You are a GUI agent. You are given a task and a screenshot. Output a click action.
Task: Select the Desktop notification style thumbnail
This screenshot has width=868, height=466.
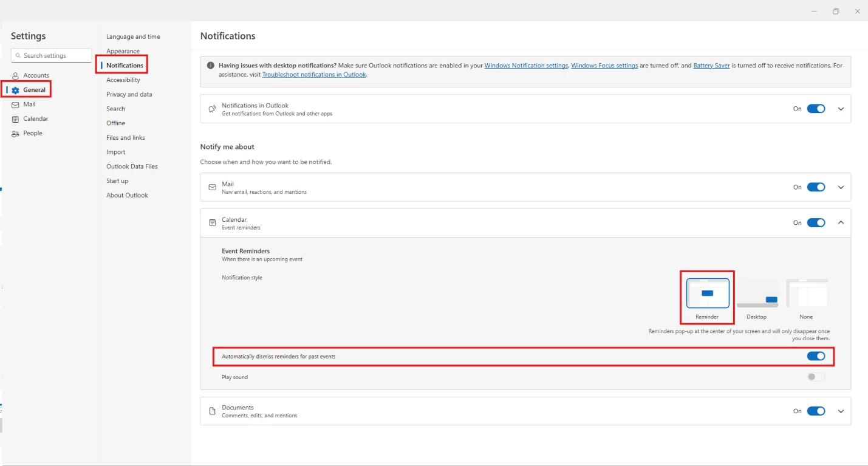(757, 293)
